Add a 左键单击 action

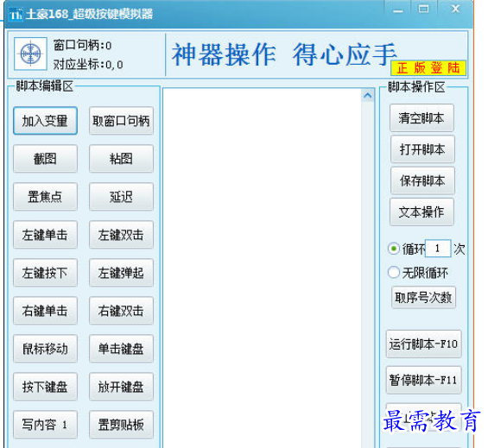45,235
